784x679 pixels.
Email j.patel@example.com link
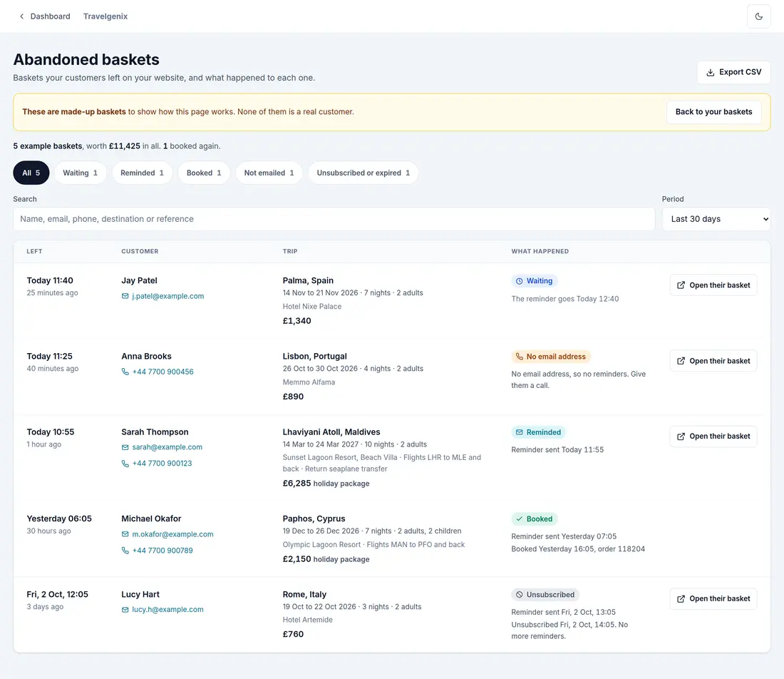168,296
